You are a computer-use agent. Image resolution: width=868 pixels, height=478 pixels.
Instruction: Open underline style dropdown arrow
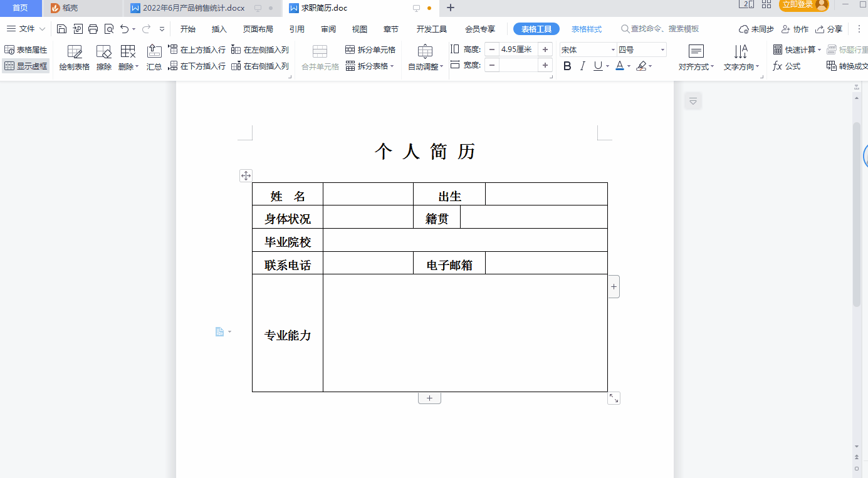click(608, 66)
